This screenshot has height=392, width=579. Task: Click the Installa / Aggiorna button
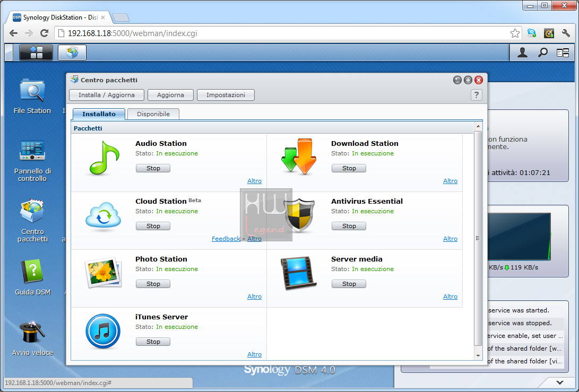(x=107, y=95)
